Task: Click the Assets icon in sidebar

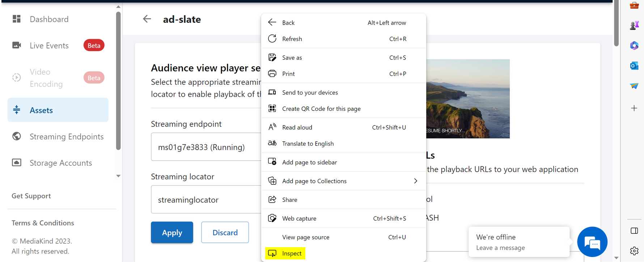Action: pyautogui.click(x=17, y=110)
